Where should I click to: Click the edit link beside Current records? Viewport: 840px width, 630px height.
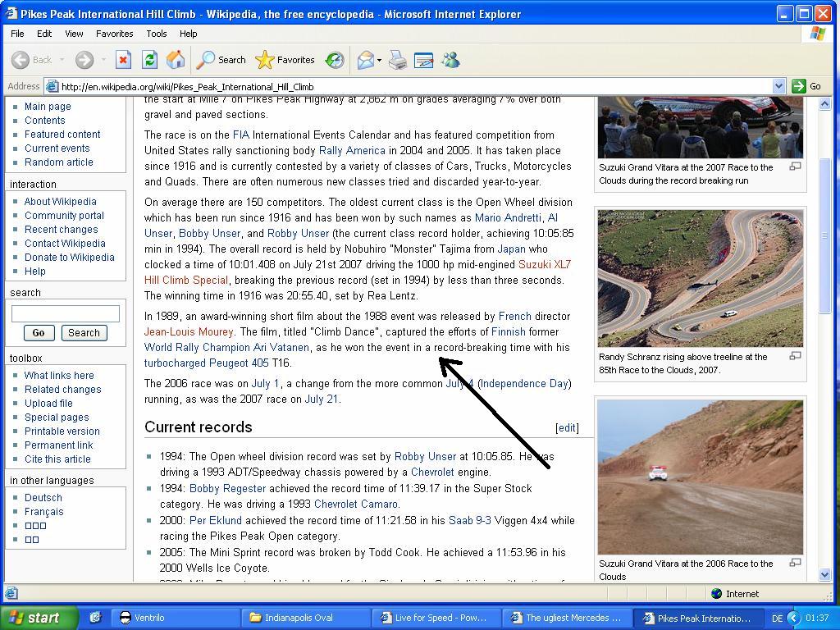568,427
